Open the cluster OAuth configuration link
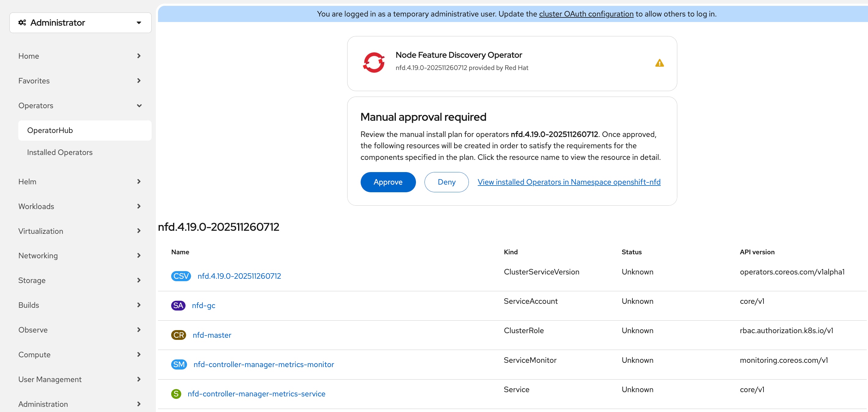Screen dimensions: 868x412 tap(586, 14)
